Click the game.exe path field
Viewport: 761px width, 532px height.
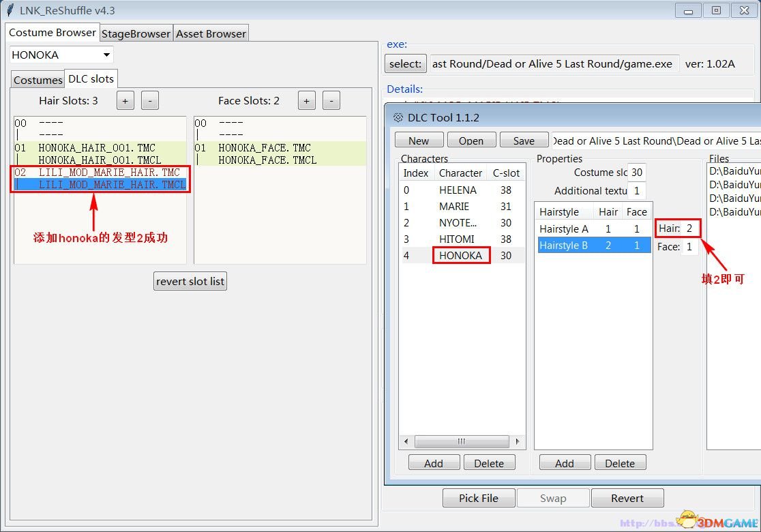[x=555, y=64]
